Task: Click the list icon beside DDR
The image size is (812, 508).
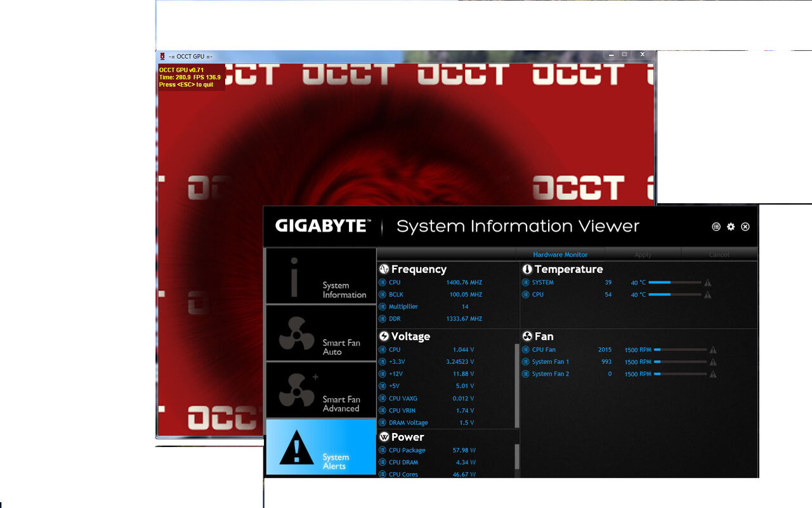Action: (x=383, y=319)
